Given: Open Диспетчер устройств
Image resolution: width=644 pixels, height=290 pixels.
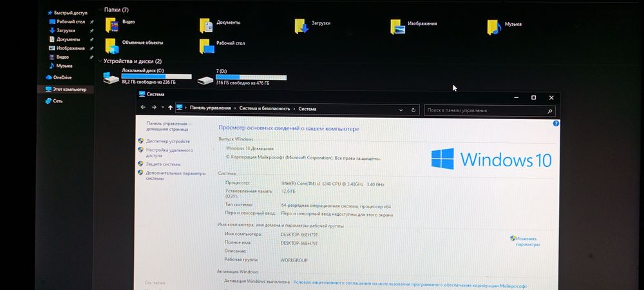Looking at the screenshot, I should pos(168,141).
